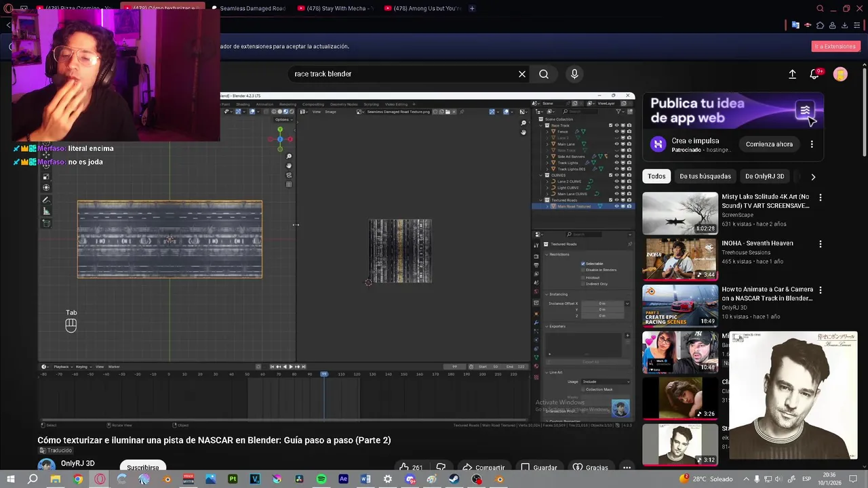868x488 pixels.
Task: Click the Gracias button
Action: [590, 467]
